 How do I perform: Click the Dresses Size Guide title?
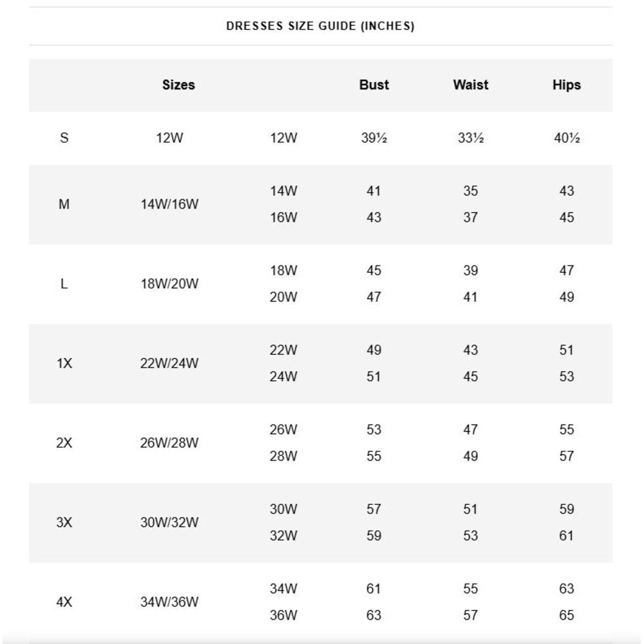320,26
